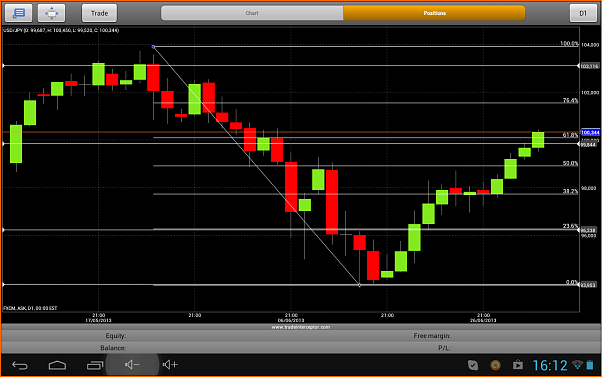Switch to the Positions tab

pos(434,13)
